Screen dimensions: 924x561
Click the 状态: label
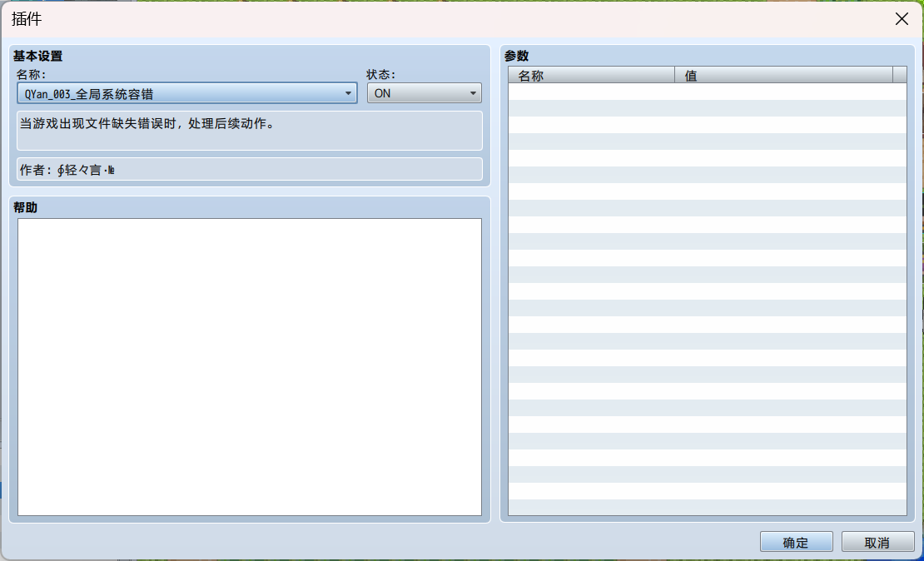[380, 74]
